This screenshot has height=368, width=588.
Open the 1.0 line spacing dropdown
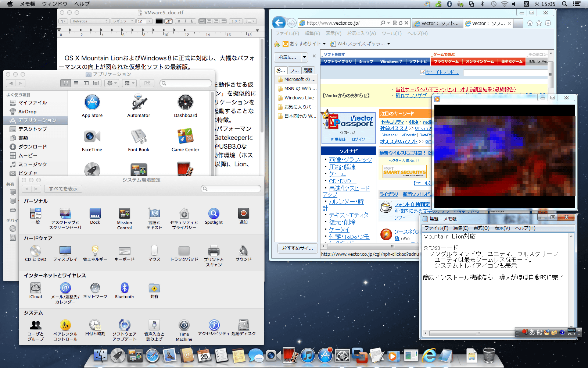[236, 21]
